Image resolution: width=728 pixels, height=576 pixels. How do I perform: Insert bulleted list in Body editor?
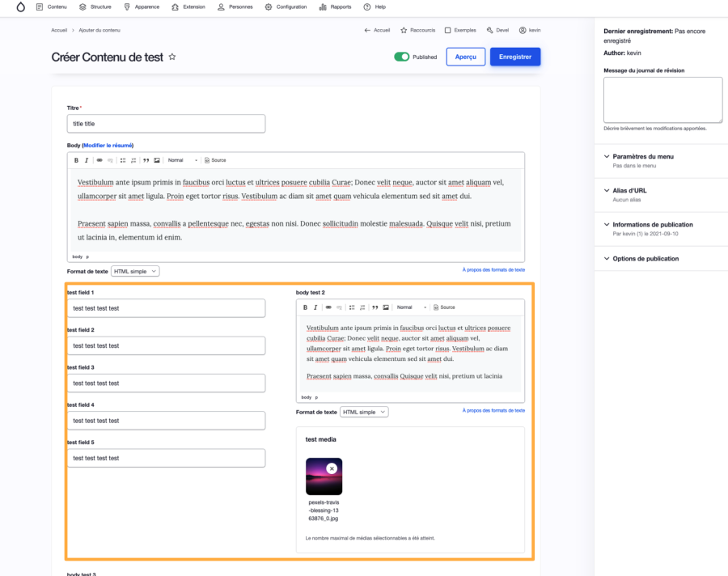click(x=123, y=160)
